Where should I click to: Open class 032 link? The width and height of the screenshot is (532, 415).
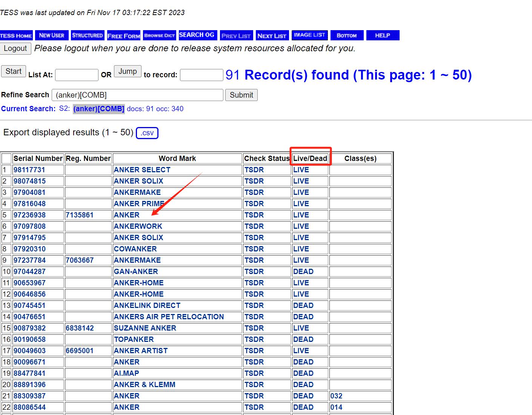pos(336,396)
